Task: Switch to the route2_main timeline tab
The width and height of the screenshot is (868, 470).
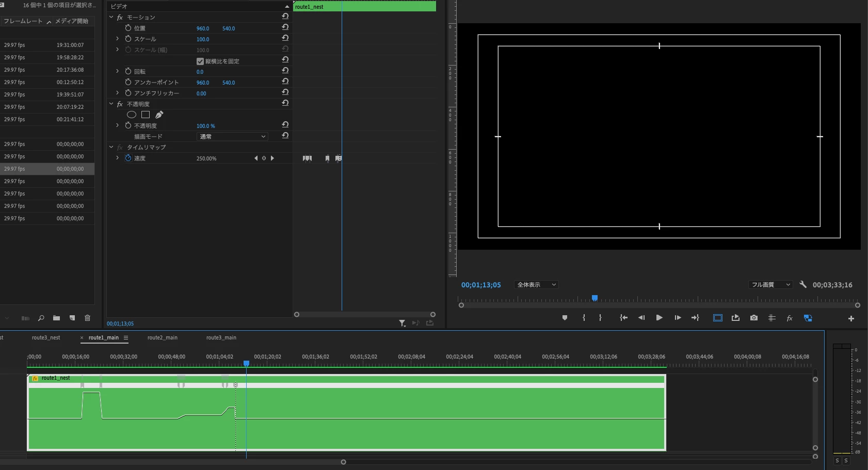Action: pyautogui.click(x=163, y=337)
